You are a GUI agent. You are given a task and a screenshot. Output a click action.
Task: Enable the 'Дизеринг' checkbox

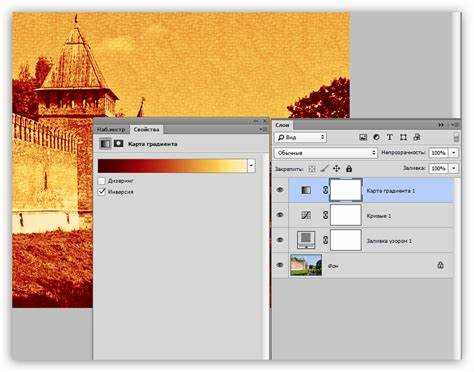coord(102,181)
